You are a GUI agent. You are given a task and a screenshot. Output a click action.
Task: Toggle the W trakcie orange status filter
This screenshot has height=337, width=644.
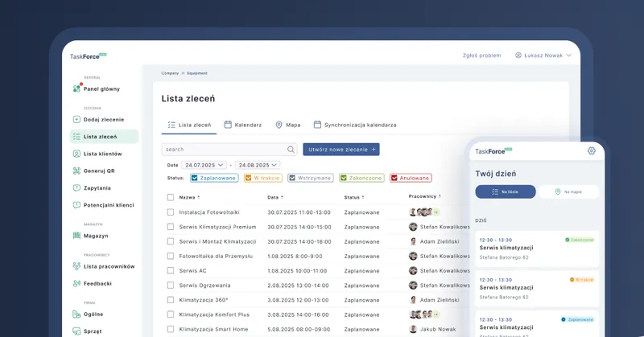click(x=262, y=178)
